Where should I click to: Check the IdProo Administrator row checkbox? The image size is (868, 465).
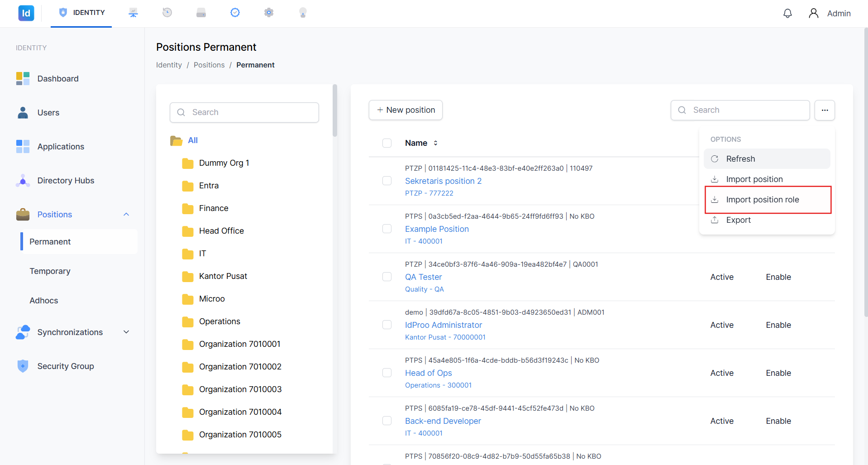pyautogui.click(x=387, y=325)
